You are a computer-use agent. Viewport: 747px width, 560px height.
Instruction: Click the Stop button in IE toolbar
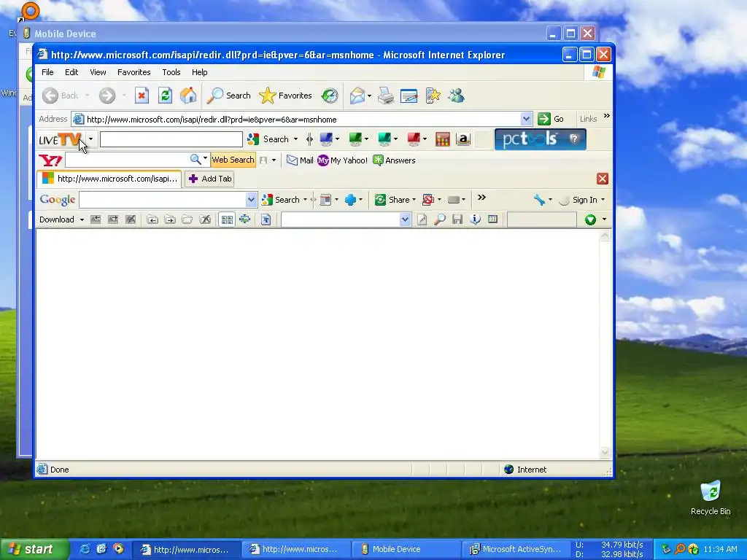pyautogui.click(x=142, y=96)
